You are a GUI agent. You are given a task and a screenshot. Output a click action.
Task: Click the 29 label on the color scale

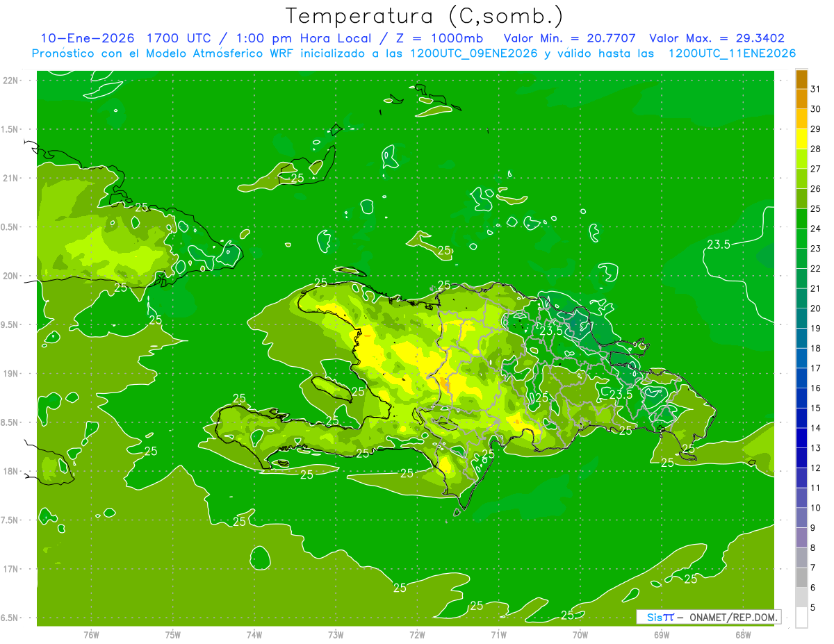(x=816, y=129)
